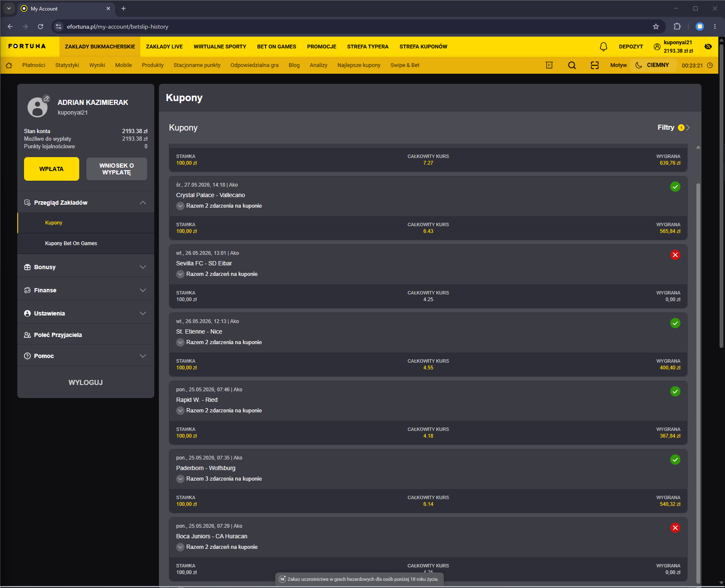Toggle balance visibility eye icon
This screenshot has width=725, height=588.
coord(708,47)
